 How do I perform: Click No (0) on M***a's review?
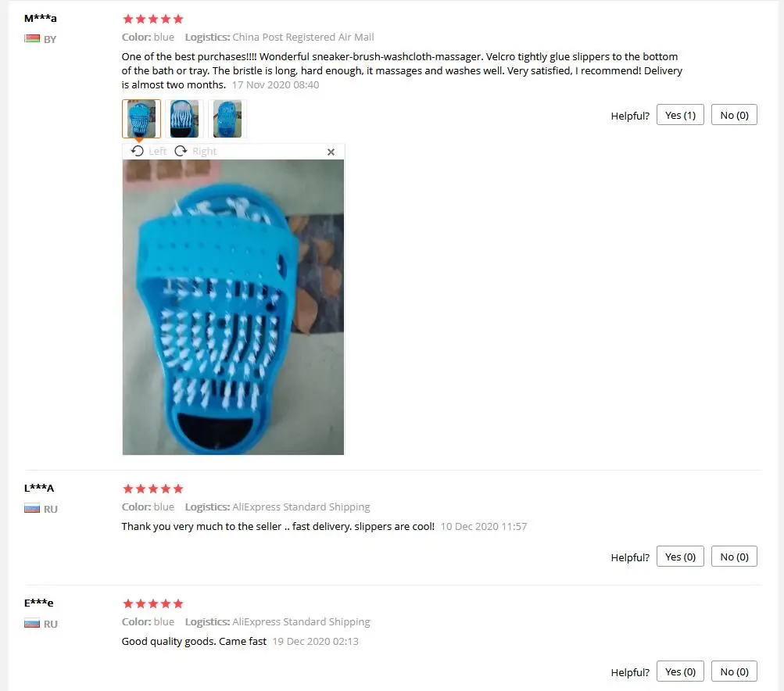pyautogui.click(x=734, y=115)
